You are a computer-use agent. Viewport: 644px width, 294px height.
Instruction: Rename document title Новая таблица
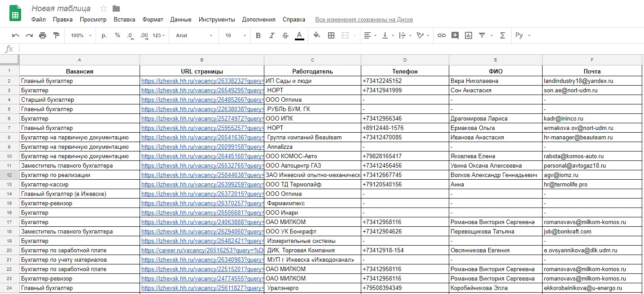pyautogui.click(x=61, y=9)
